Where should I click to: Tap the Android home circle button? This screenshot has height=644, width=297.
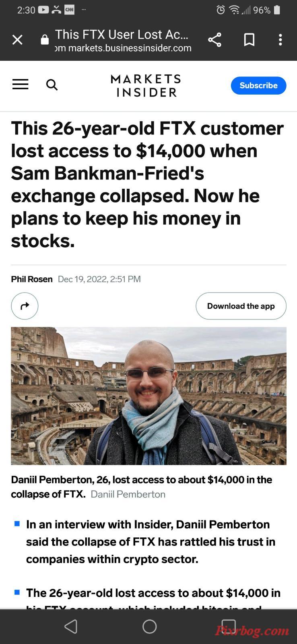coord(149,626)
